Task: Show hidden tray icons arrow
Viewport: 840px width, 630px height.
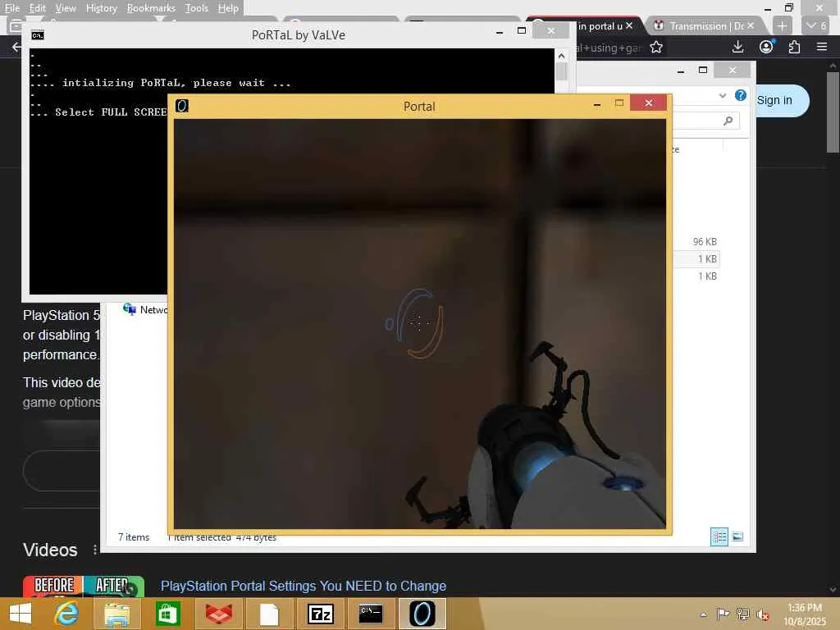Action: 703,614
